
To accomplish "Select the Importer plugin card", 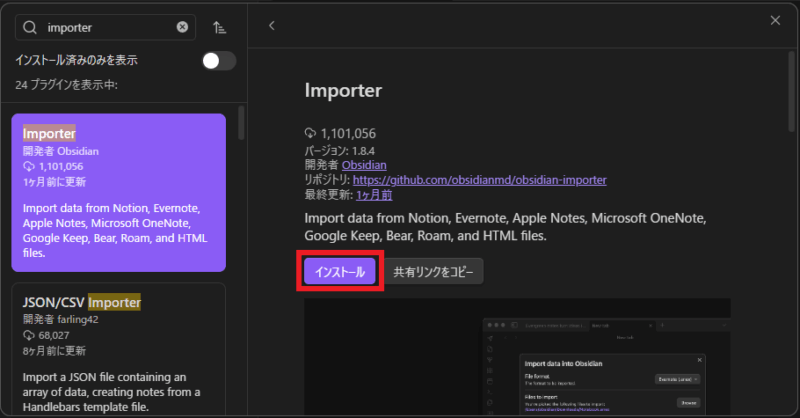I will click(x=118, y=192).
